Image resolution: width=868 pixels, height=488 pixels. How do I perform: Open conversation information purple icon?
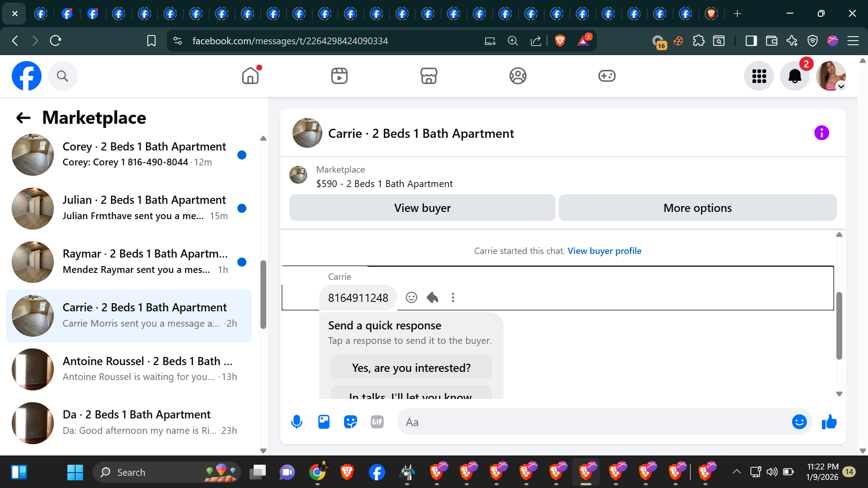pyautogui.click(x=821, y=133)
